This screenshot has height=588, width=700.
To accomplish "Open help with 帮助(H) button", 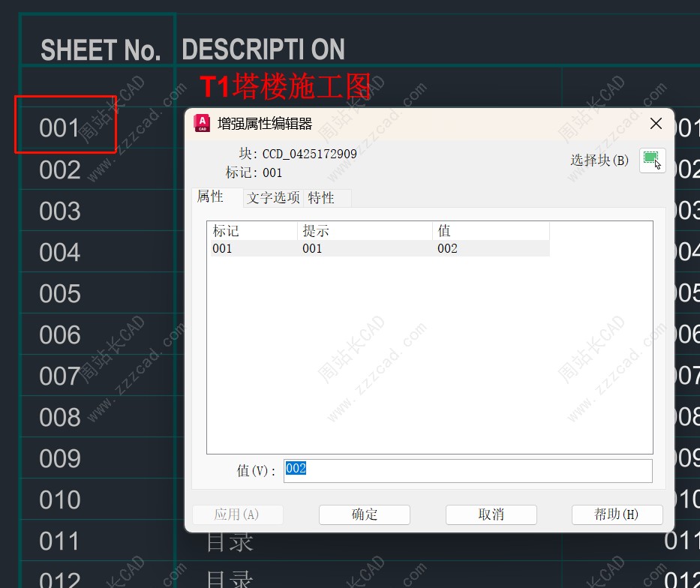I will [617, 514].
